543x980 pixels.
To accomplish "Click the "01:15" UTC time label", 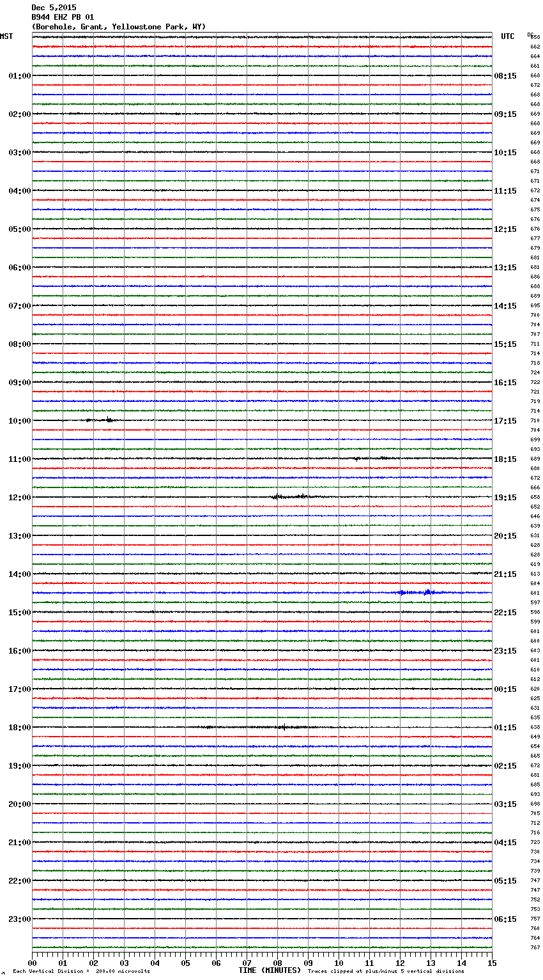I will click(505, 728).
